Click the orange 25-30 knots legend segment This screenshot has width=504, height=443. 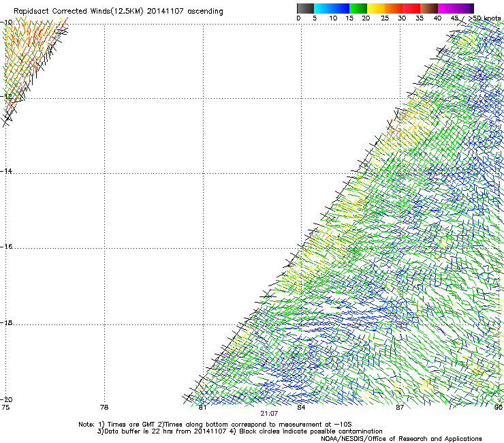click(394, 8)
